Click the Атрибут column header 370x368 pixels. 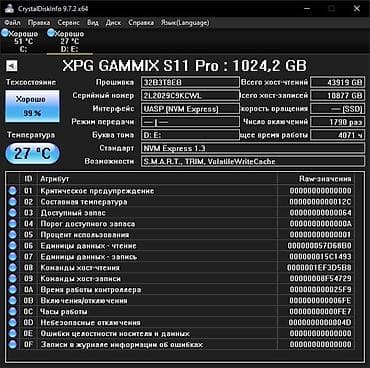point(157,179)
